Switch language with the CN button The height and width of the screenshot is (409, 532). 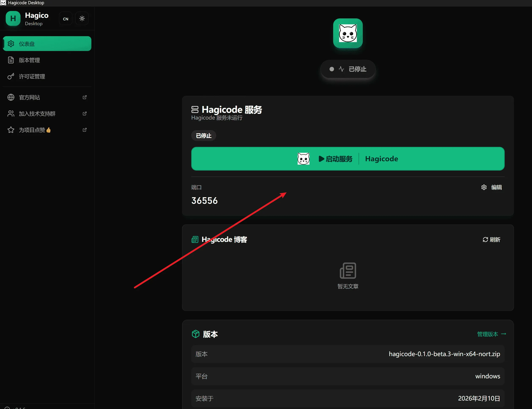(x=65, y=19)
